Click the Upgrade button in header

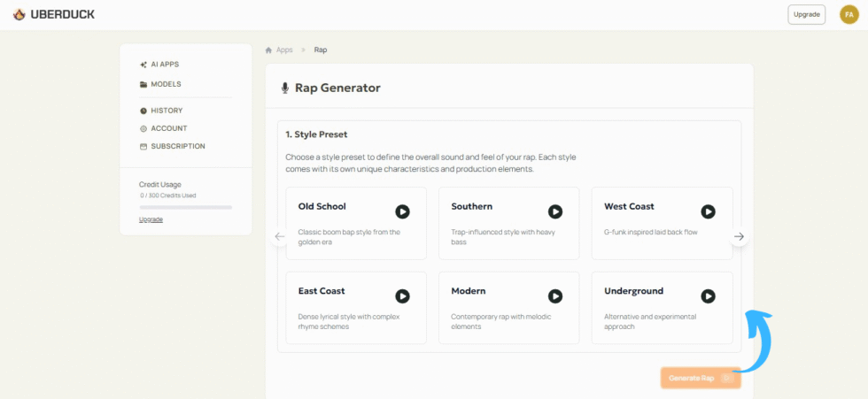pos(806,14)
